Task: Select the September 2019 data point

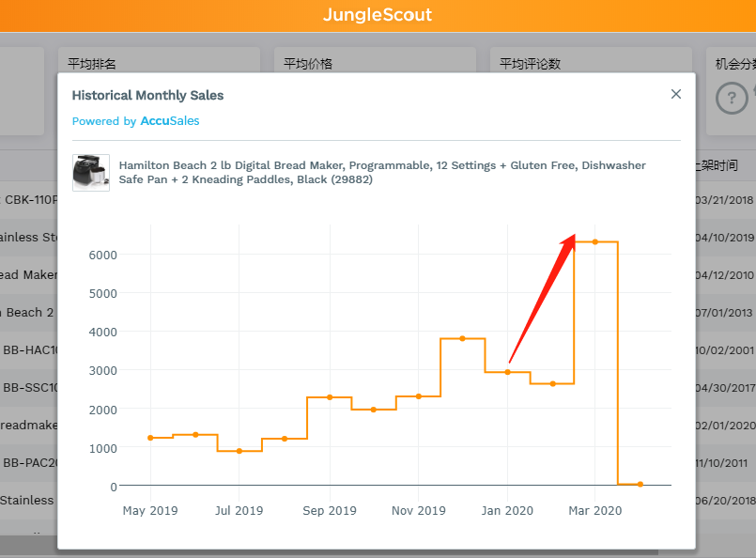Action: coord(330,397)
